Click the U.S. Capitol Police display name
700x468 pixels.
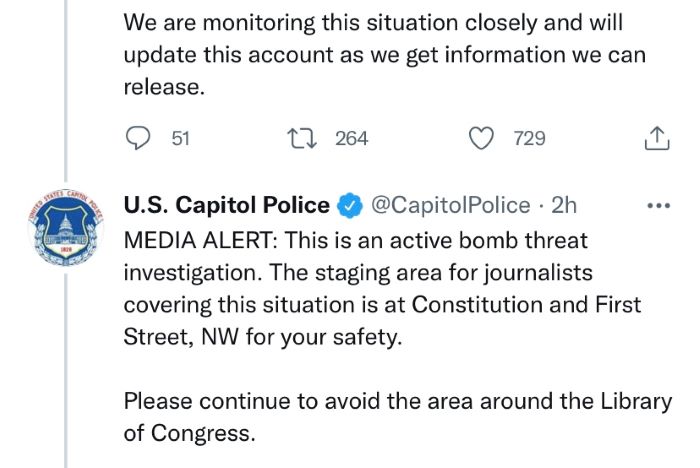click(x=226, y=205)
